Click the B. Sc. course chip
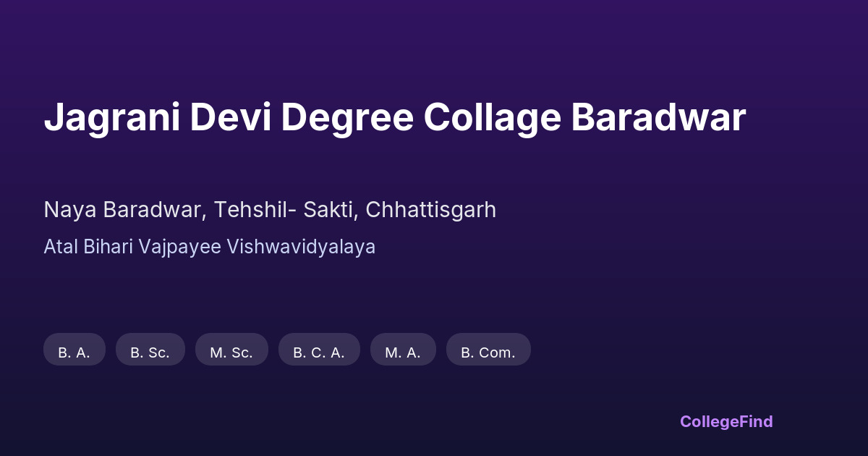Image resolution: width=868 pixels, height=456 pixels. click(150, 352)
